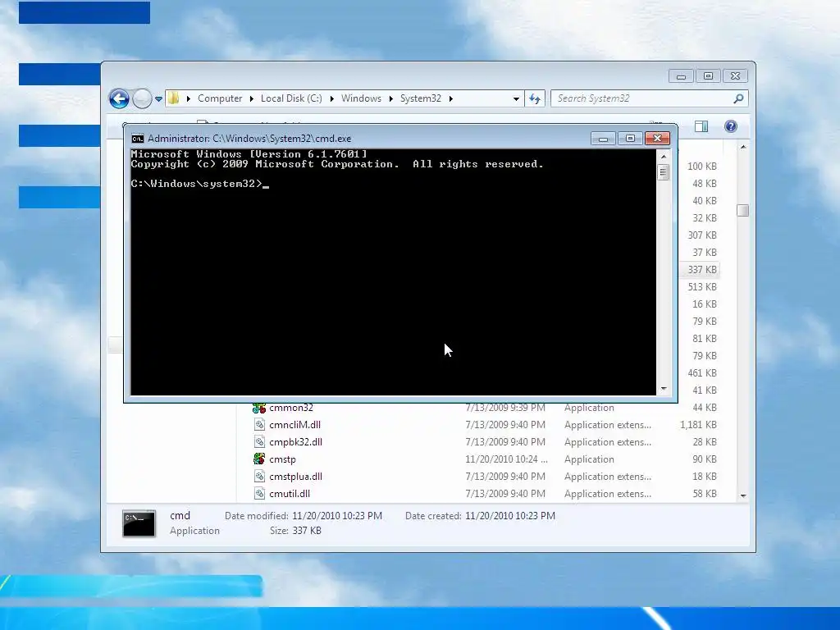This screenshot has height=630, width=840.
Task: Click the folder icon in address bar
Action: coord(174,98)
